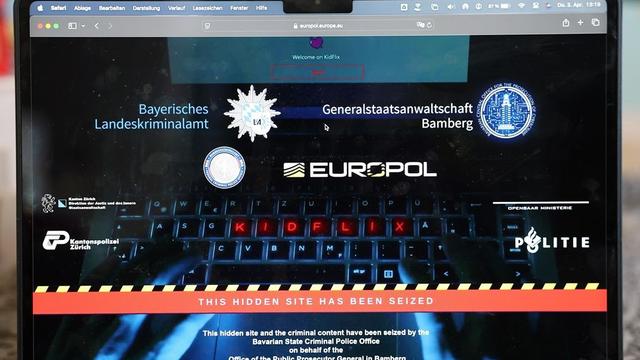
Task: Open the Bearbeiten menu
Action: click(112, 8)
